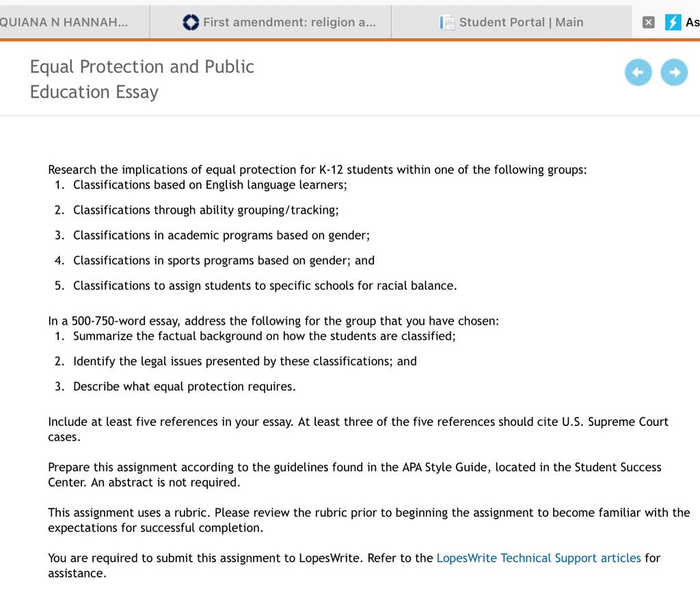700x596 pixels.
Task: Close the current tab with X icon
Action: pyautogui.click(x=648, y=23)
